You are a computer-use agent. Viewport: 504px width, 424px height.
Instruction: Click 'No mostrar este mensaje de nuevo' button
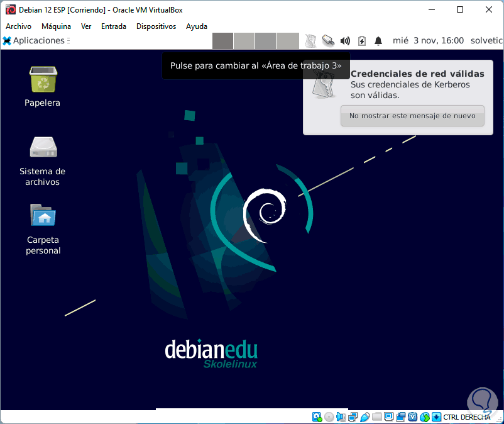[412, 116]
